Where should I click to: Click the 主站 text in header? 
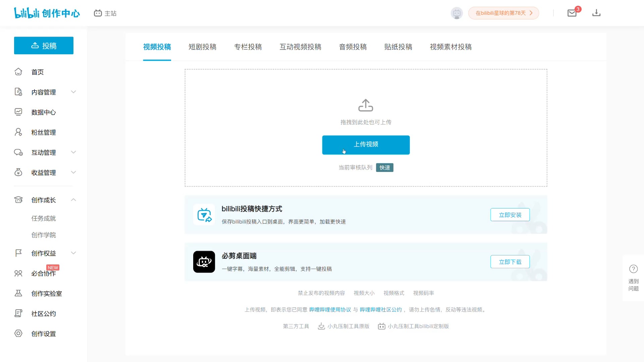coord(110,13)
